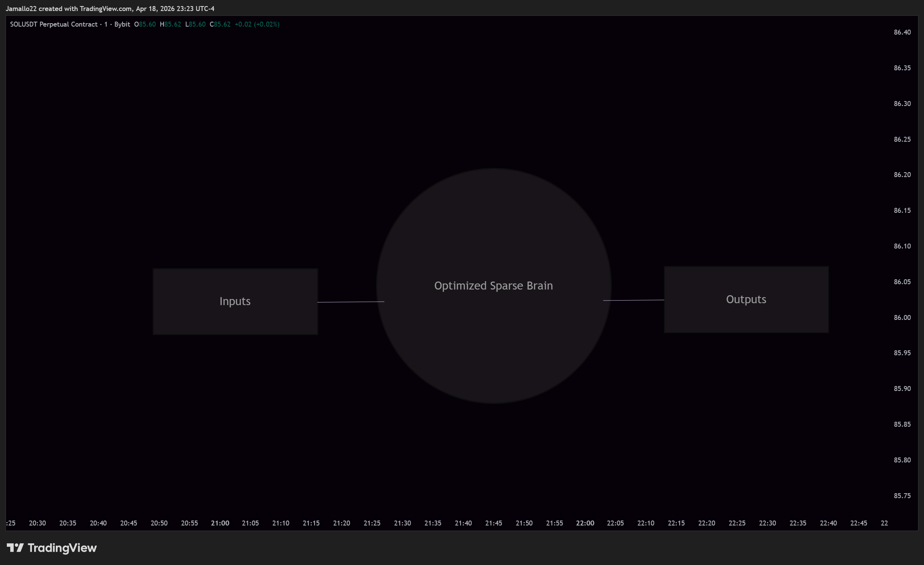Click the 85.90 price label
The image size is (924, 565).
point(902,389)
